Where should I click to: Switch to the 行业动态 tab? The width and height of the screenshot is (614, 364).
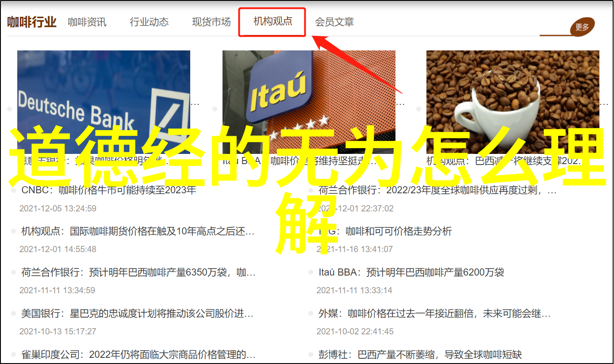(x=149, y=22)
